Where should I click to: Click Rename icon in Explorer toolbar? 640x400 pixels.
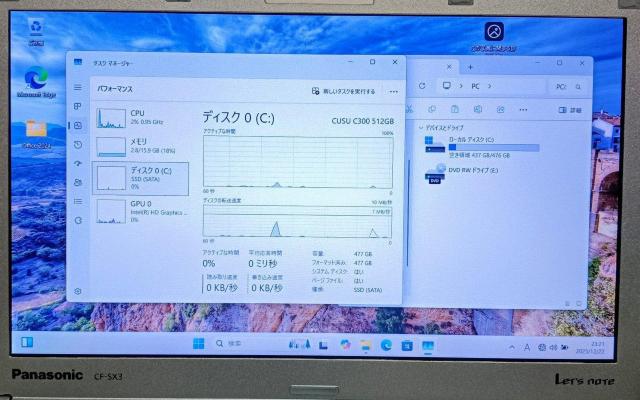pos(478,109)
